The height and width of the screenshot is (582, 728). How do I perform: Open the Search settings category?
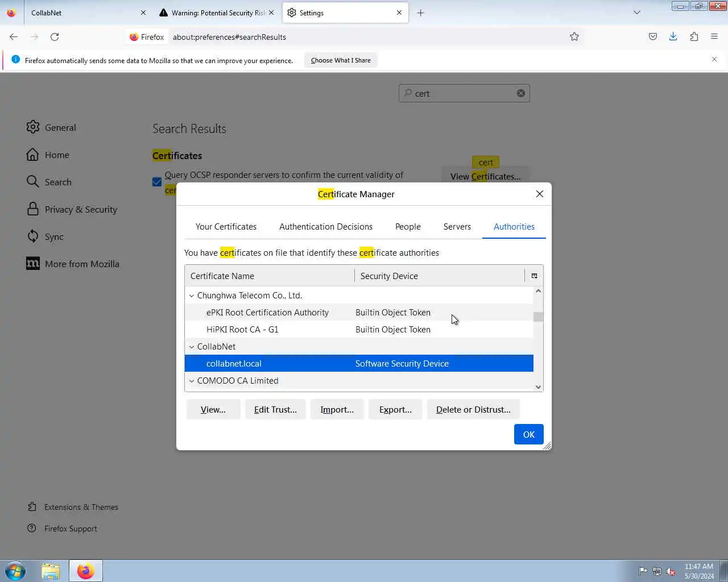[49, 182]
